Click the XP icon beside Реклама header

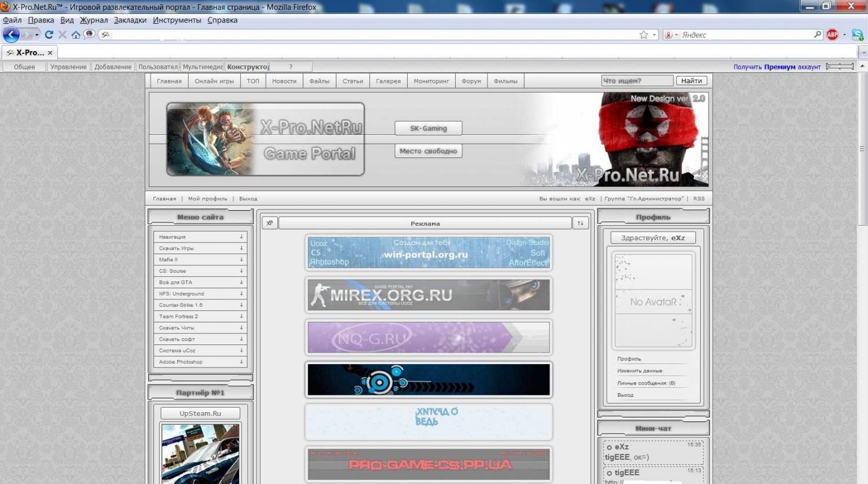pos(269,223)
